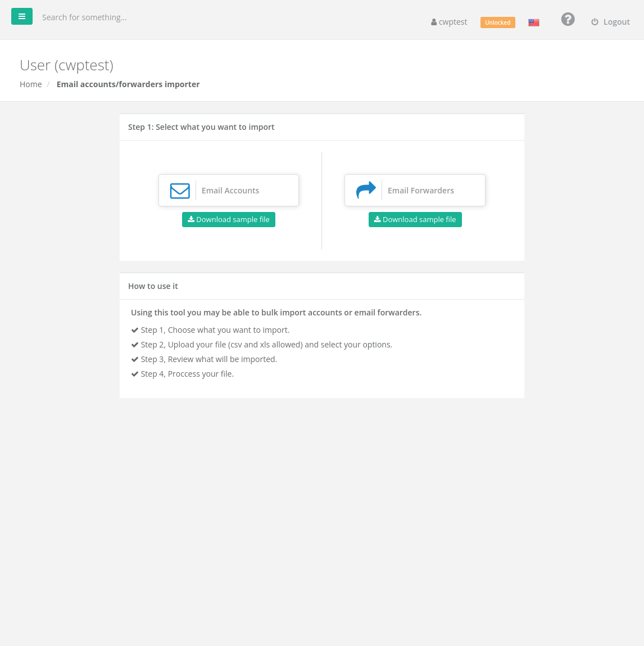This screenshot has width=644, height=646.
Task: Click 'Step 1: Select what you want to import' heading
Action: (x=201, y=127)
